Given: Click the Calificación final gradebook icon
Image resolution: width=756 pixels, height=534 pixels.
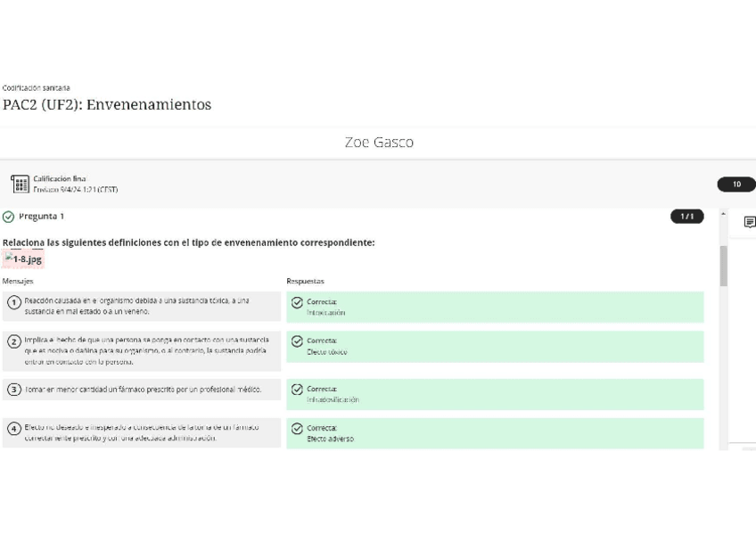Looking at the screenshot, I should pyautogui.click(x=20, y=185).
